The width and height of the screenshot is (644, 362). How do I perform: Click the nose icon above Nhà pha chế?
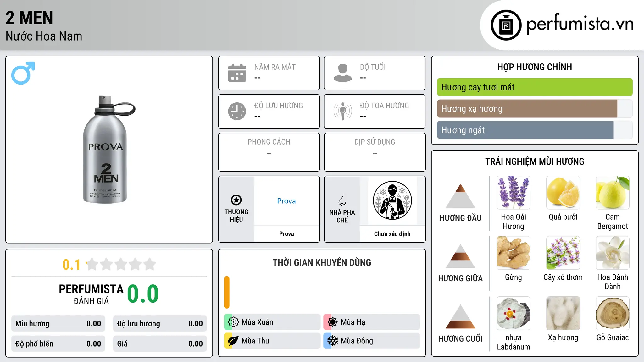point(342,200)
